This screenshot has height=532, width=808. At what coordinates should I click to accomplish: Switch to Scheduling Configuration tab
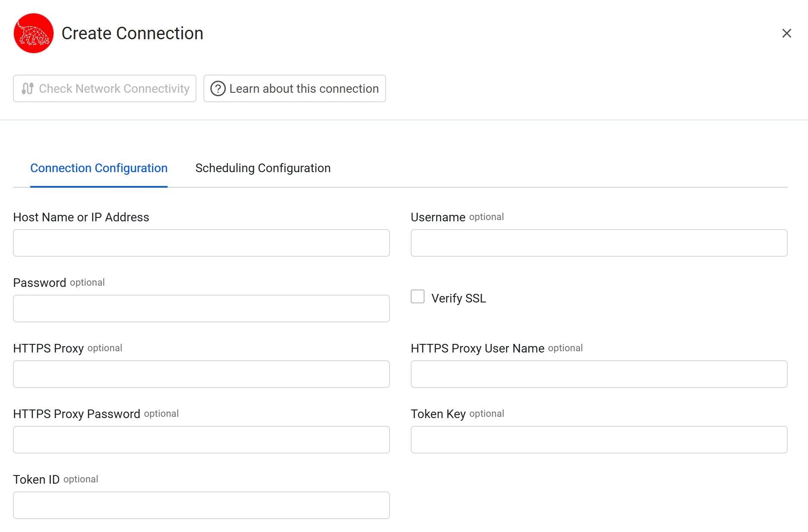pyautogui.click(x=263, y=168)
